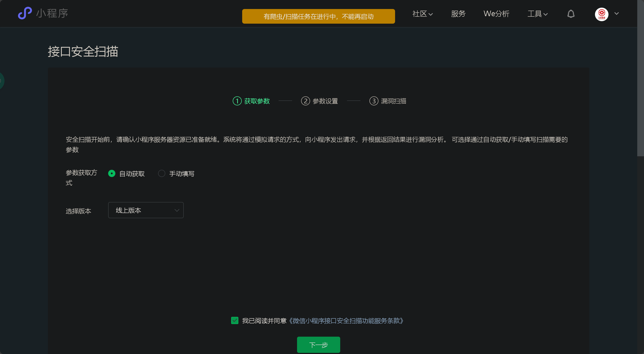Open the 微信小程序接口安全扫描功能服务条款 link
This screenshot has height=354, width=644.
tap(346, 321)
